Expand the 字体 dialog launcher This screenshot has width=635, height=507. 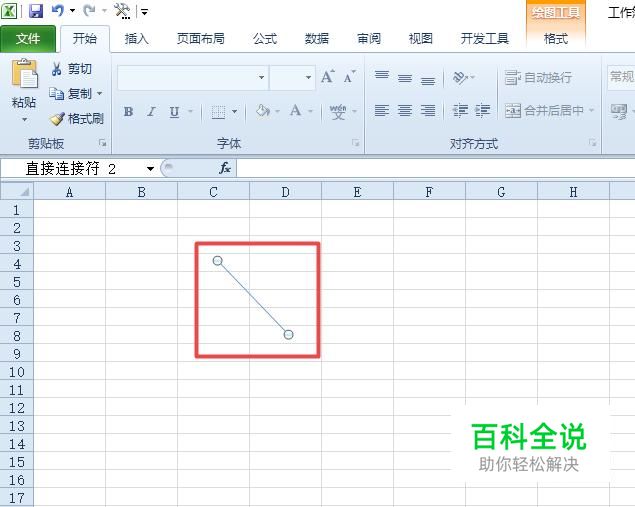click(x=356, y=143)
